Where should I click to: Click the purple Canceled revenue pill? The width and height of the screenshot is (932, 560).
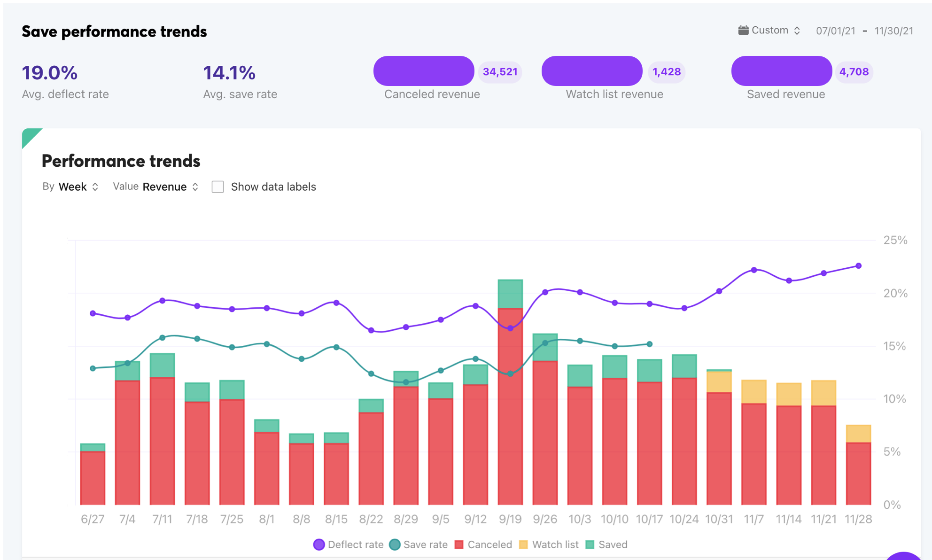pos(424,71)
